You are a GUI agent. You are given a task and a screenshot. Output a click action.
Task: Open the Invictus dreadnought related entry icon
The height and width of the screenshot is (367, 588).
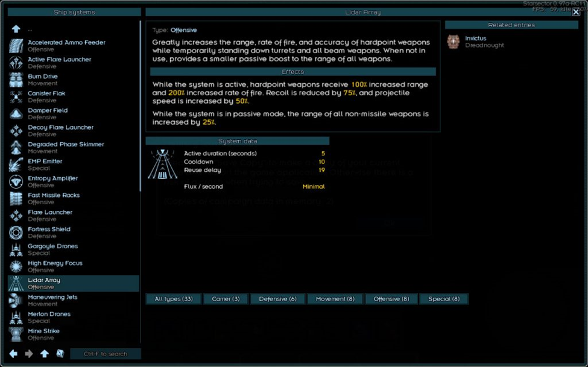[x=454, y=42]
